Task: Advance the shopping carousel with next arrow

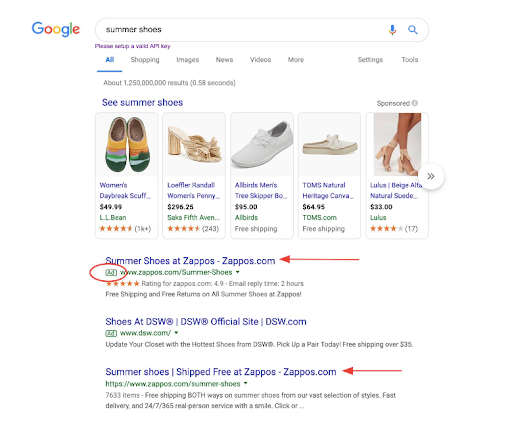Action: coord(431,176)
